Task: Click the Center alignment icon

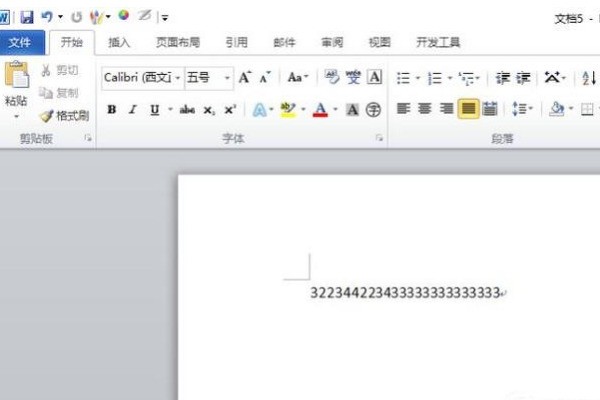Action: click(425, 109)
